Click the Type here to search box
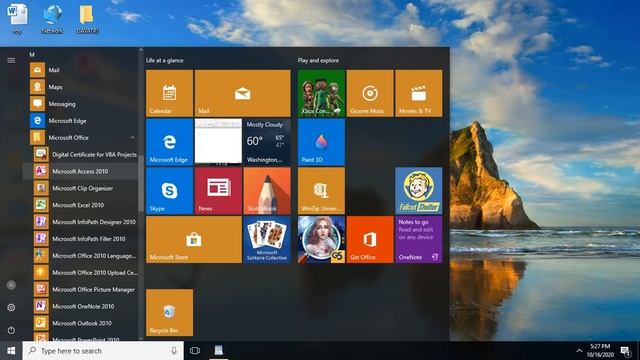This screenshot has width=640, height=360. tap(103, 351)
